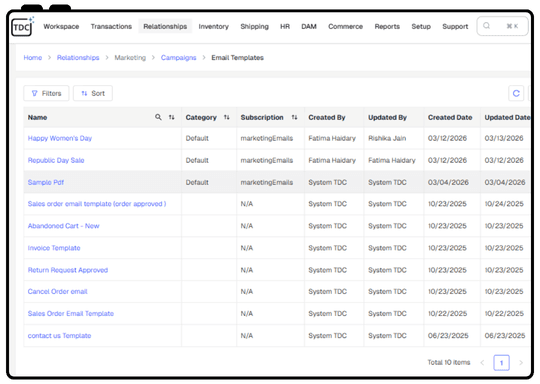
Task: Click Email Templates breadcrumb text
Action: (237, 58)
